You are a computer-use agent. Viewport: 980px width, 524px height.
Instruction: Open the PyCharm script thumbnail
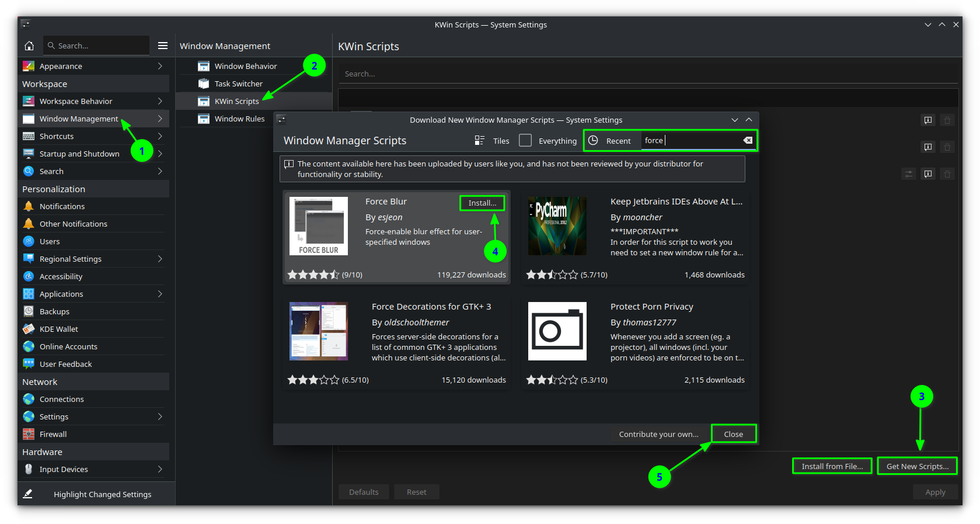click(x=557, y=226)
